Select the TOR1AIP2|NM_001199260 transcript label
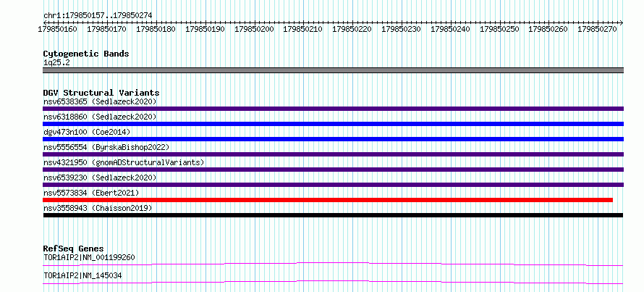The width and height of the screenshot is (644, 292). pos(89,257)
